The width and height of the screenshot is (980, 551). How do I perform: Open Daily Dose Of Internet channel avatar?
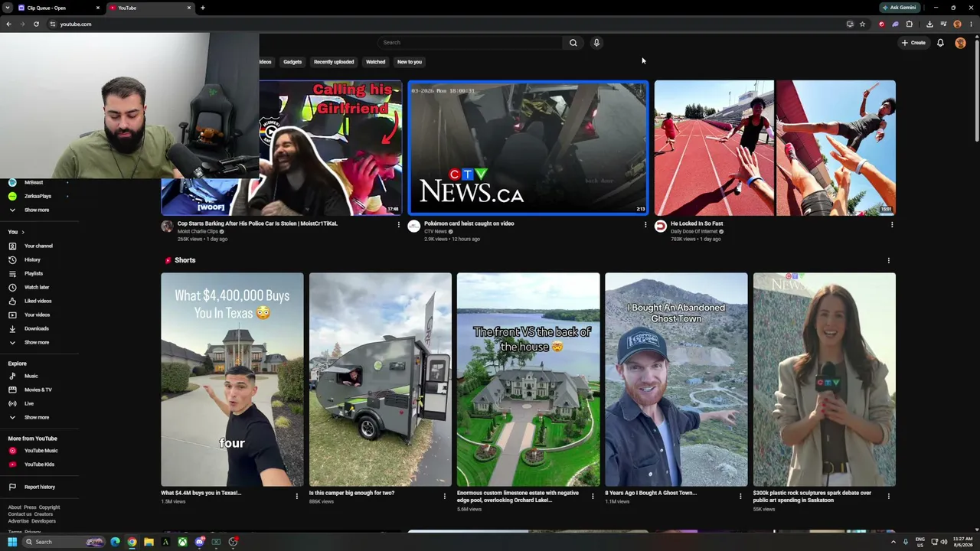(x=661, y=227)
